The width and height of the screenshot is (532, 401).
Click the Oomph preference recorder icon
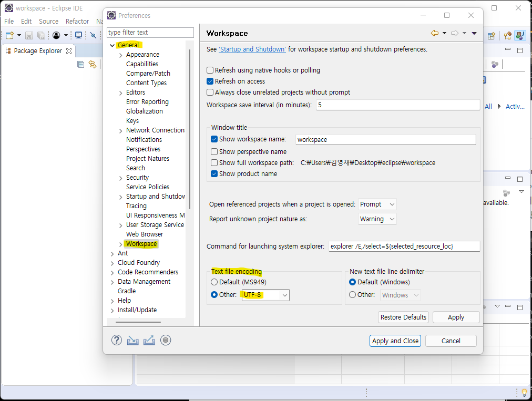coord(166,340)
